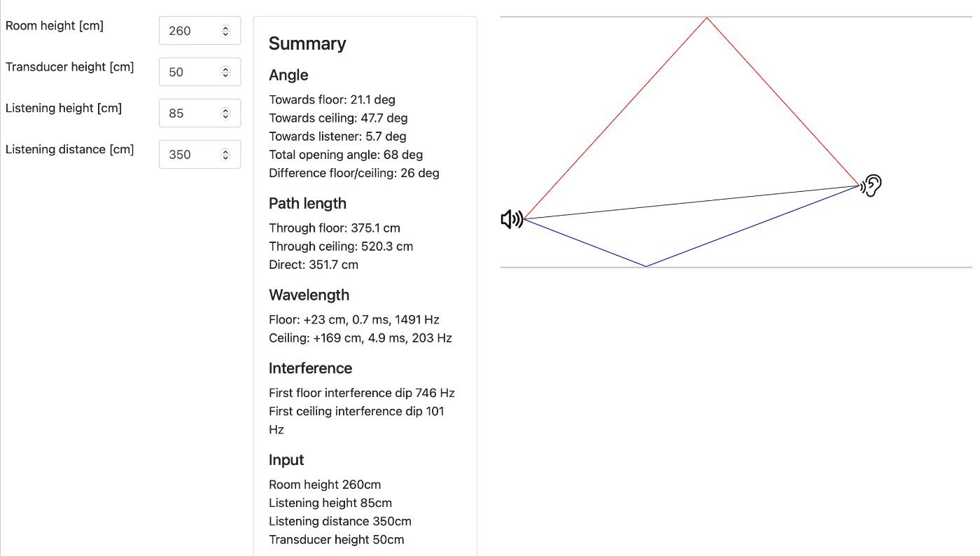Focus the Room height input showing 260
This screenshot has height=556, width=980.
point(199,31)
